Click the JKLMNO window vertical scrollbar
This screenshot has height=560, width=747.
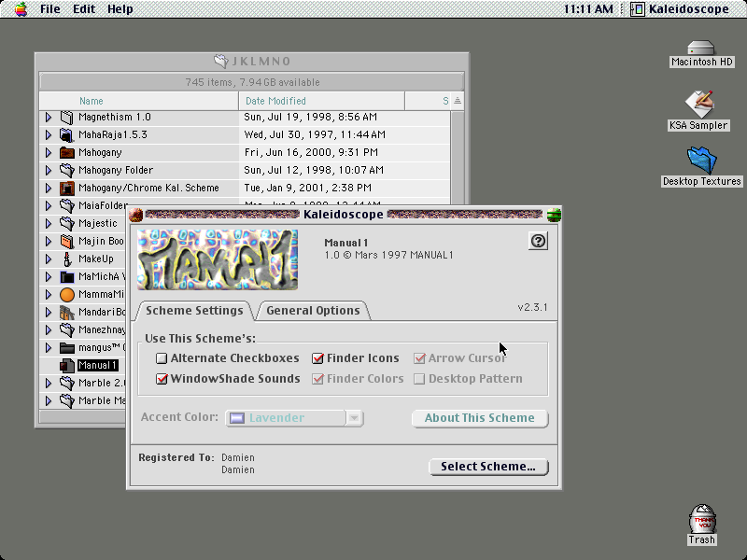point(458,157)
